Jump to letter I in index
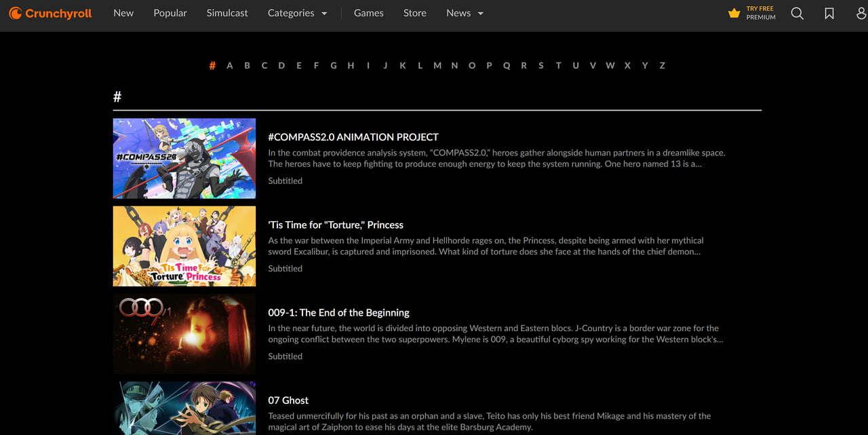Image resolution: width=868 pixels, height=435 pixels. coord(368,65)
